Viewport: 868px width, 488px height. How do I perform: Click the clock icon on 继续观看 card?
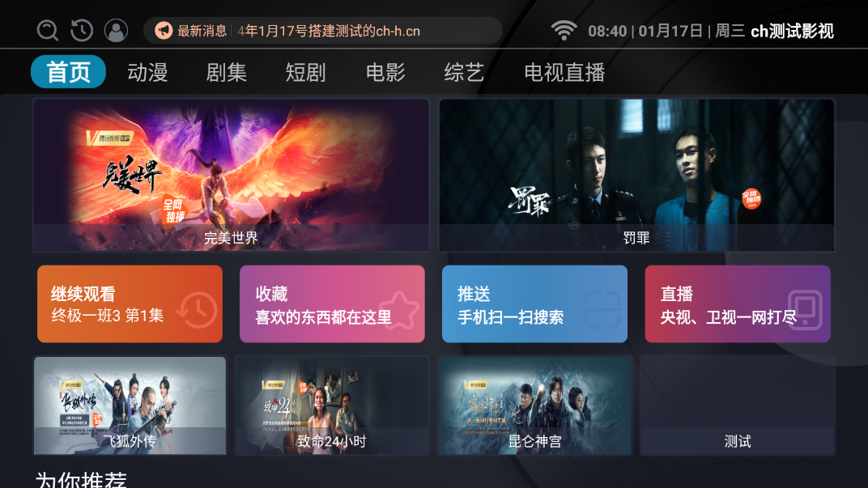[197, 311]
